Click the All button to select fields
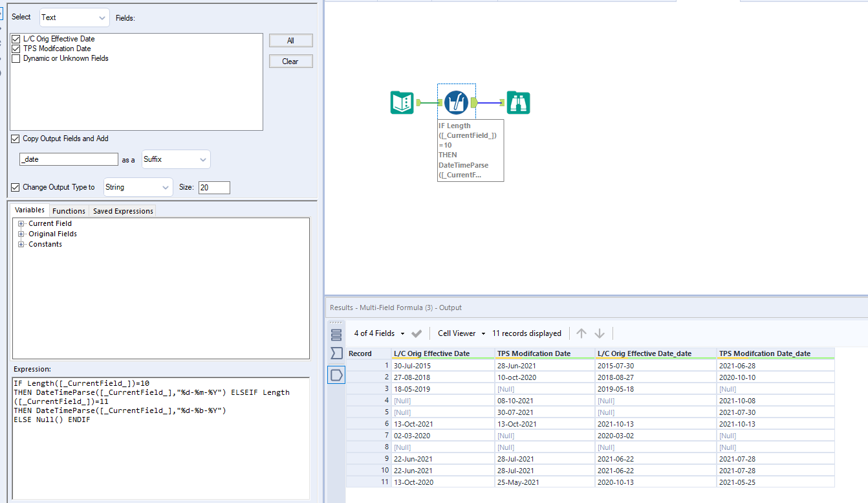This screenshot has width=868, height=503. coord(290,40)
